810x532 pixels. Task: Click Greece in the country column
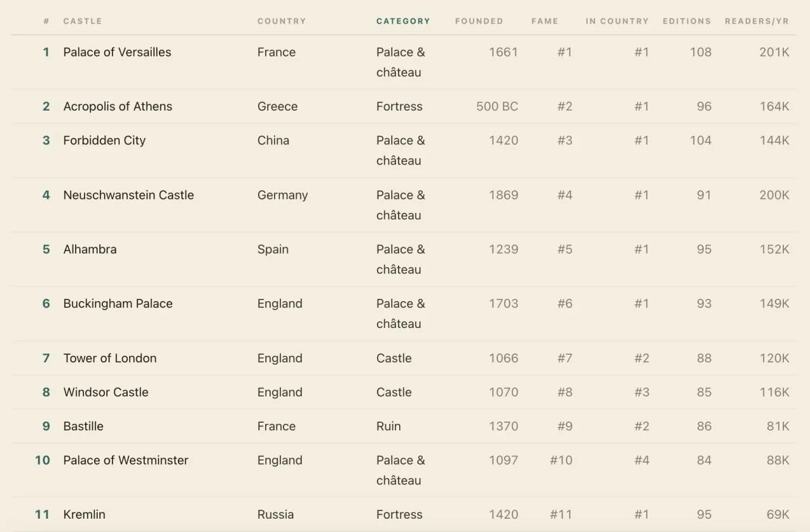click(x=277, y=106)
